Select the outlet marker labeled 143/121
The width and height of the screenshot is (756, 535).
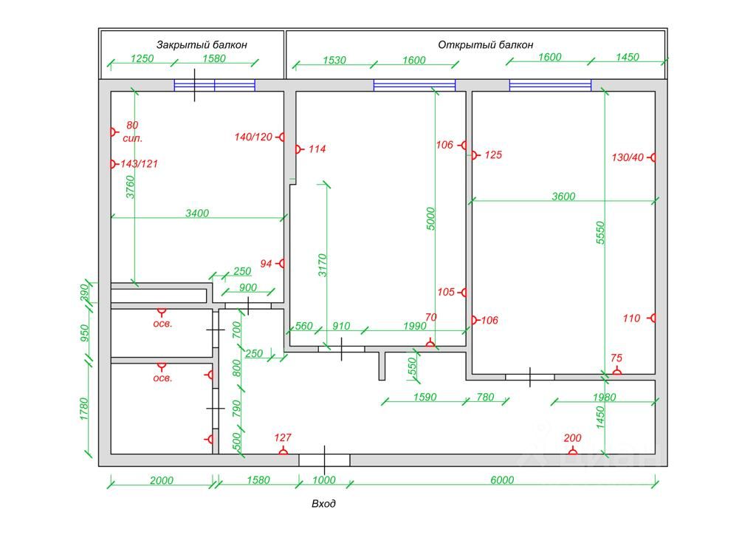click(x=113, y=164)
